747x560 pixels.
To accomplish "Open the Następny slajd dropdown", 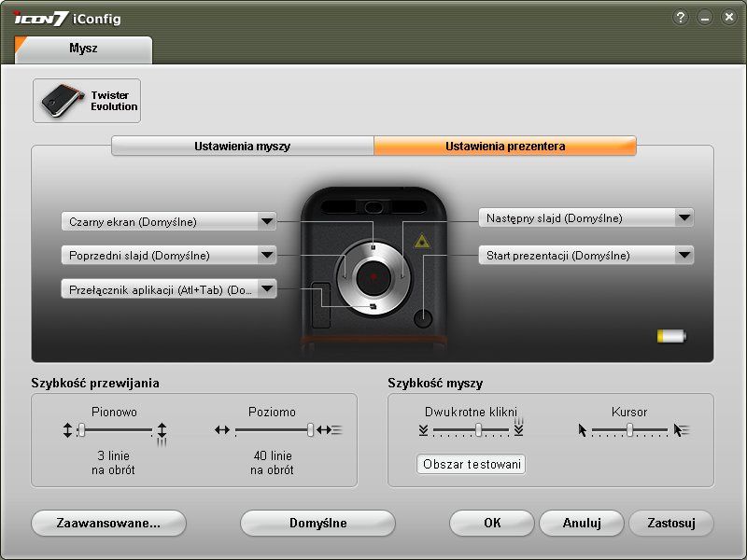I will [684, 217].
